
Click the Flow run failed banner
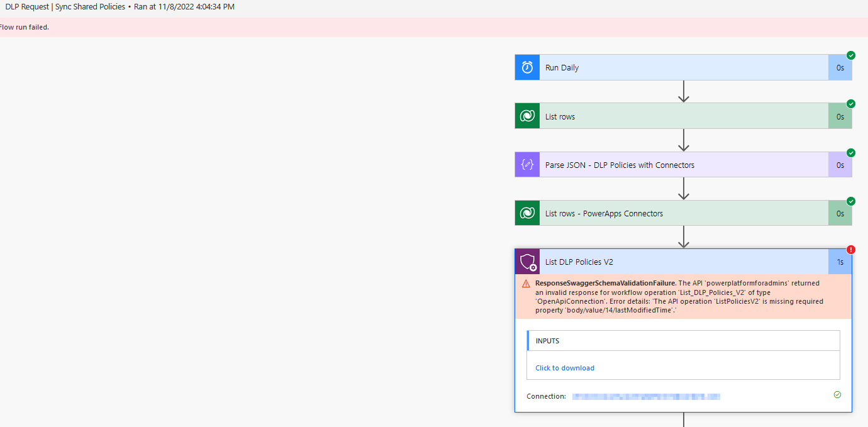[21, 27]
